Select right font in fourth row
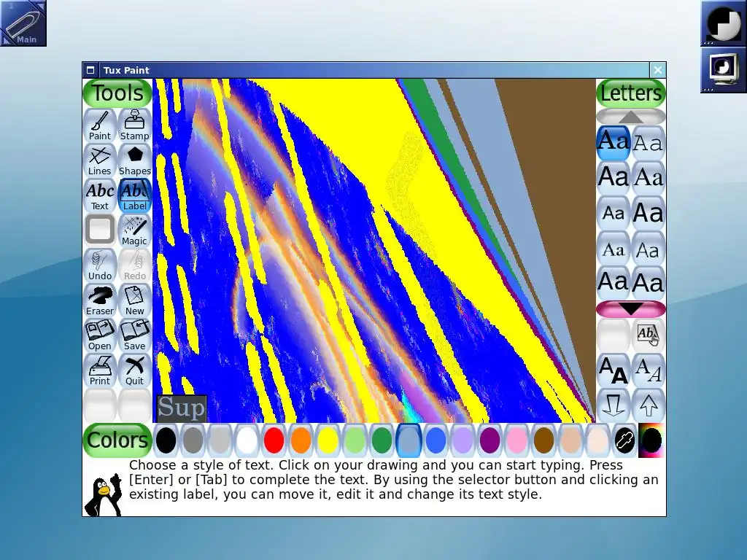Viewport: 747px width, 560px height. 648,248
